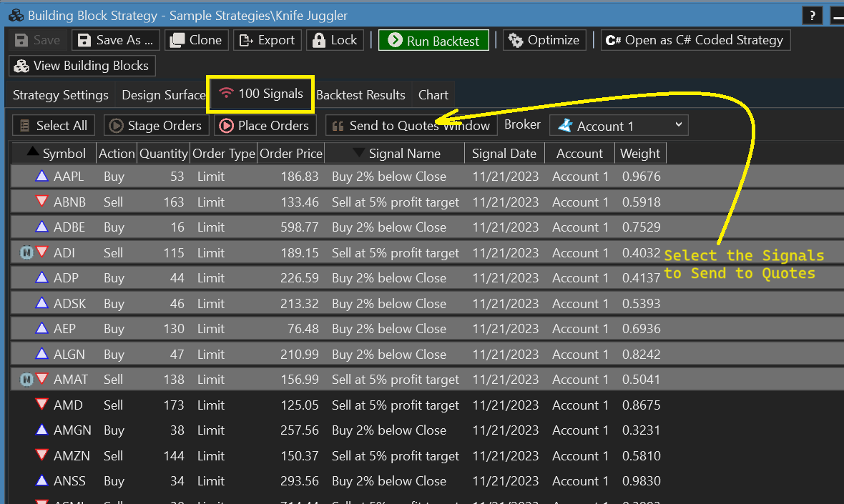This screenshot has width=844, height=504.
Task: Click the Lock strategy padlock button
Action: pyautogui.click(x=335, y=41)
